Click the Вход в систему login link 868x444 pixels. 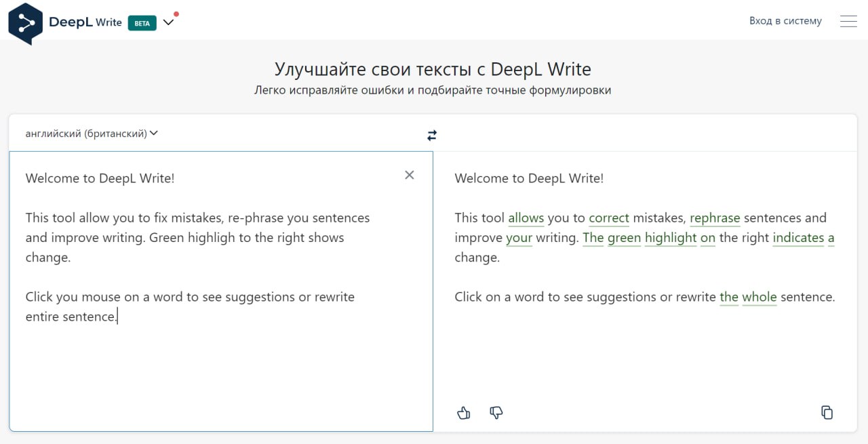tap(785, 21)
